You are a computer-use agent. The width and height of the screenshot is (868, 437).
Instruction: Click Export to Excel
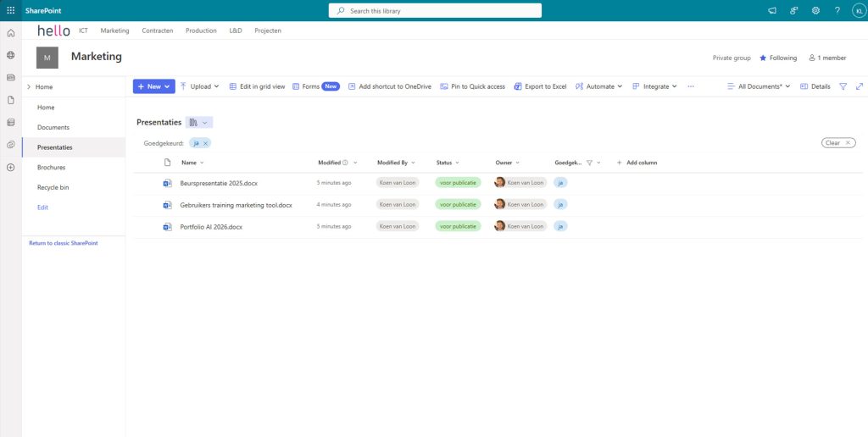[x=540, y=86]
